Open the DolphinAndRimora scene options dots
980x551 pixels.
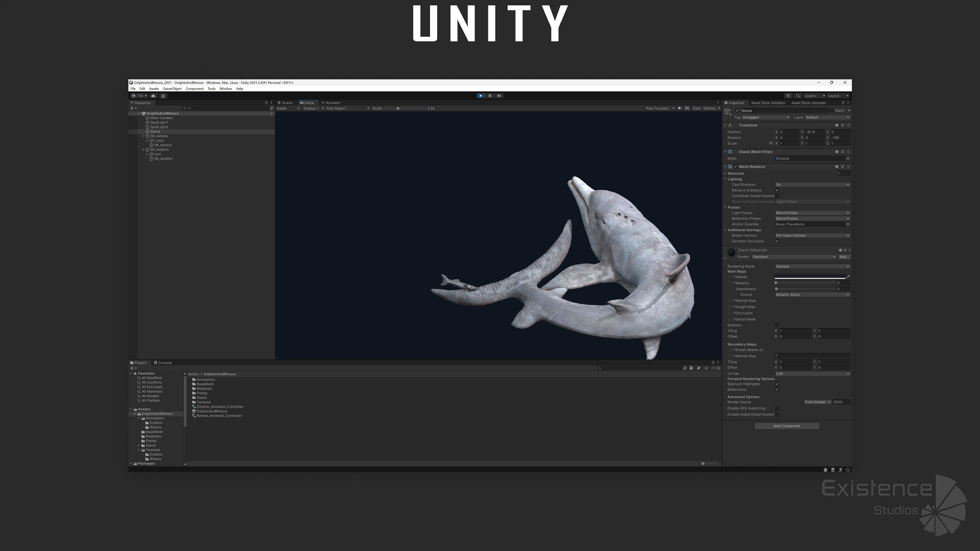tap(271, 114)
